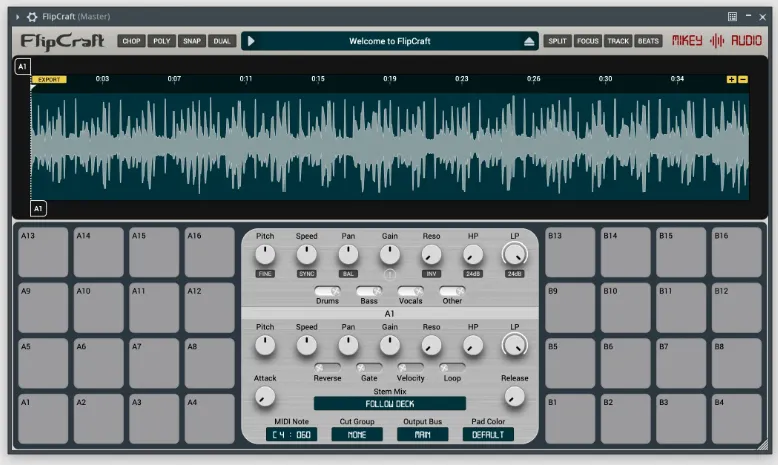Click the deck LP filter knob
778x465 pixels.
(x=515, y=255)
